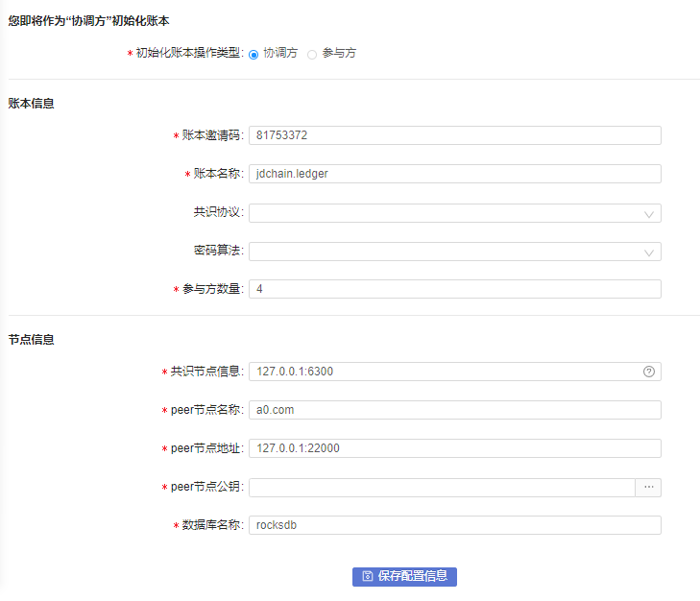
Task: Click the peer节点公钥 input field
Action: click(442, 488)
